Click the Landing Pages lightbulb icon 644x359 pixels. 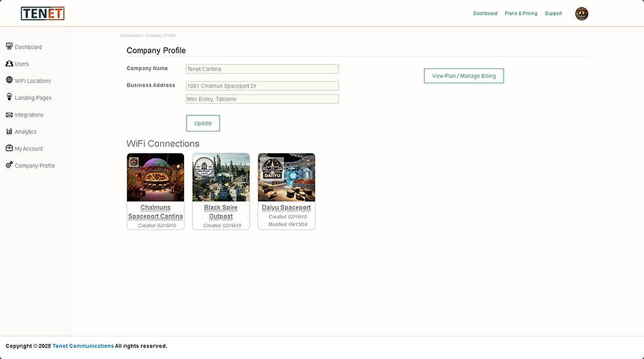(x=9, y=97)
